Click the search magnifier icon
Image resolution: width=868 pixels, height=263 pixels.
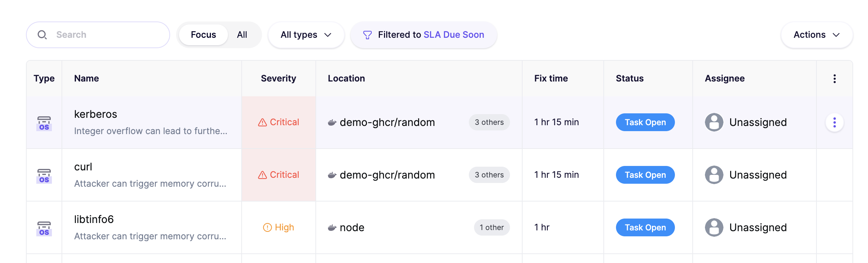coord(42,35)
